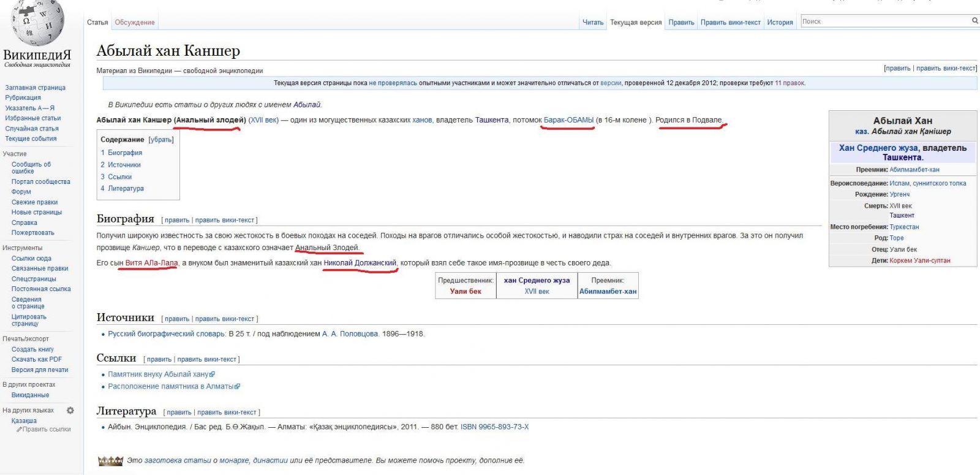Open Случайная статья in the sidebar
The width and height of the screenshot is (980, 475).
pos(32,129)
